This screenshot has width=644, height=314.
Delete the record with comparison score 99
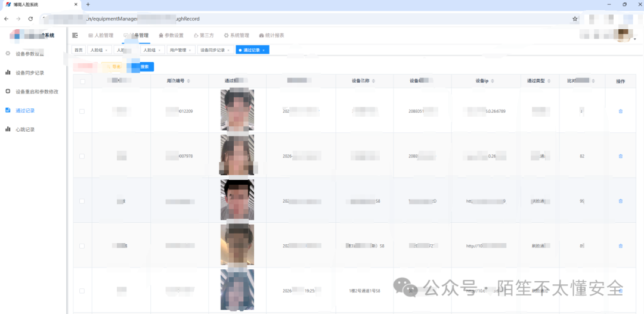coord(620,201)
